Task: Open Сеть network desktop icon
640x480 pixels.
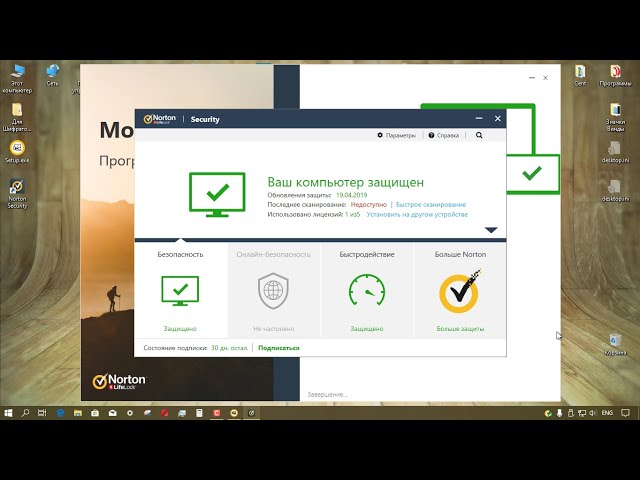Action: pyautogui.click(x=52, y=76)
